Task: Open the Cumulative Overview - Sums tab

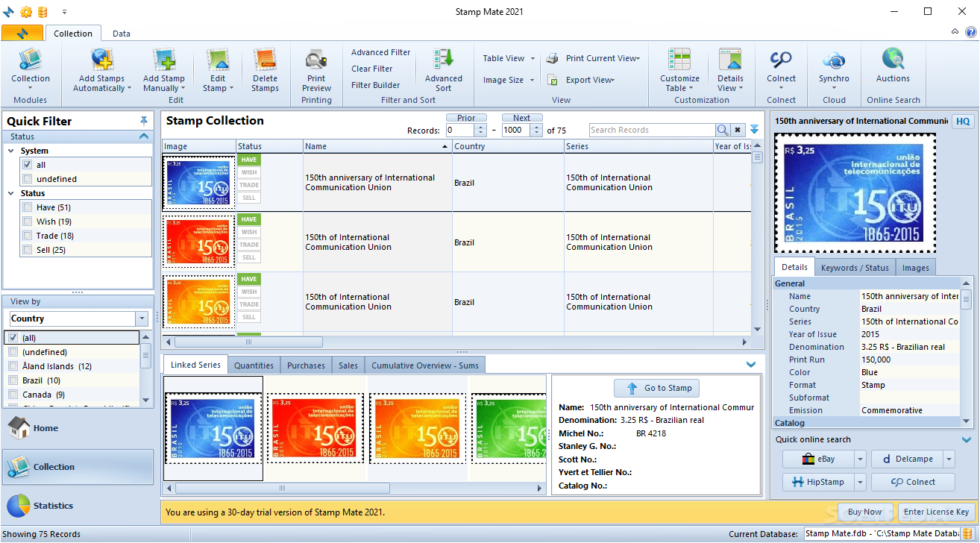Action: [x=425, y=365]
